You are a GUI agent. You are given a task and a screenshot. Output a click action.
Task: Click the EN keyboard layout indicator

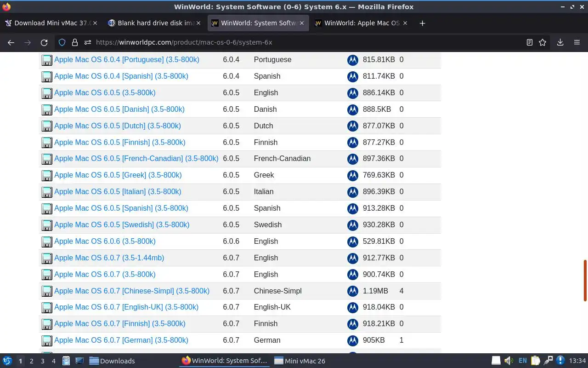(523, 361)
